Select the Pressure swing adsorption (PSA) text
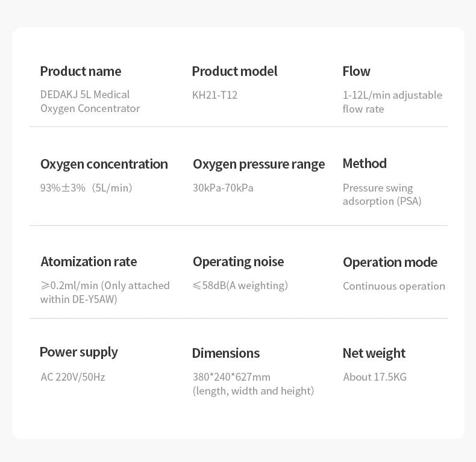 (382, 195)
